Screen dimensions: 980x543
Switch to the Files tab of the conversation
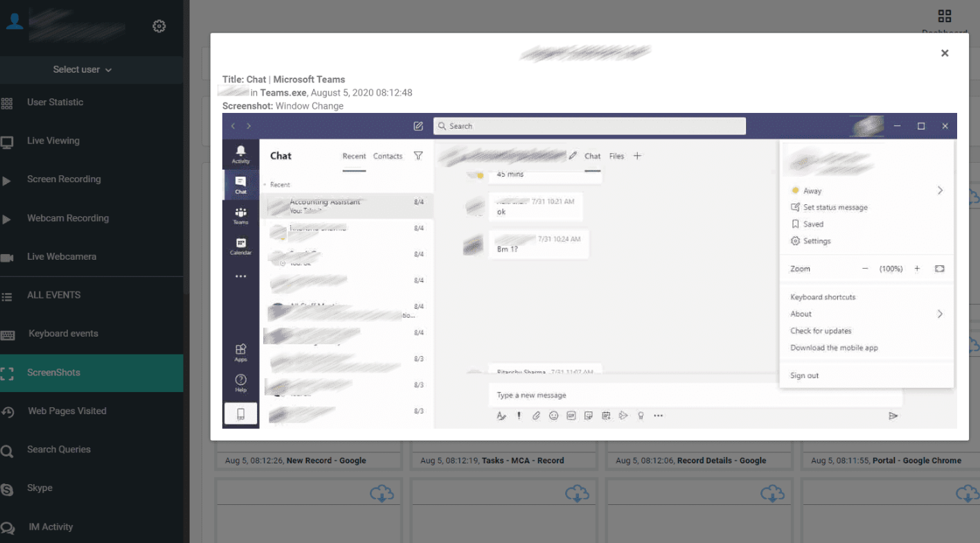[616, 156]
